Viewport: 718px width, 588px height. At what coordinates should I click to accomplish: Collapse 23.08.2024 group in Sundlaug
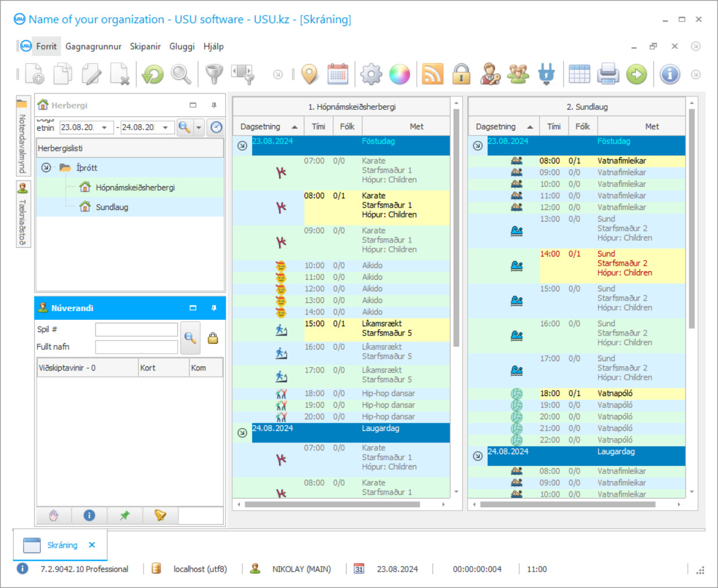point(477,145)
